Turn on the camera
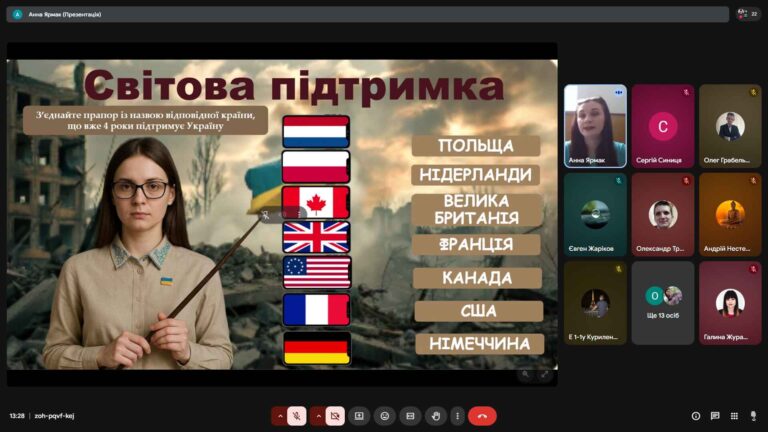Screen dimensions: 768x432 pyautogui.click(x=335, y=416)
